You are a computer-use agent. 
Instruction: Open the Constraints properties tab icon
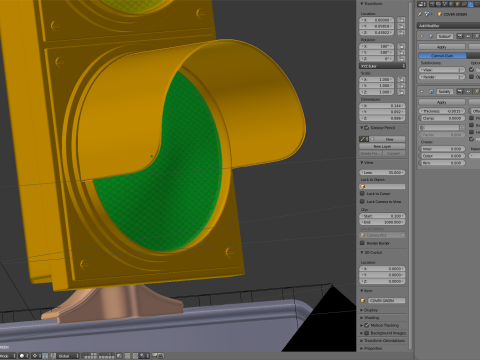point(464,4)
